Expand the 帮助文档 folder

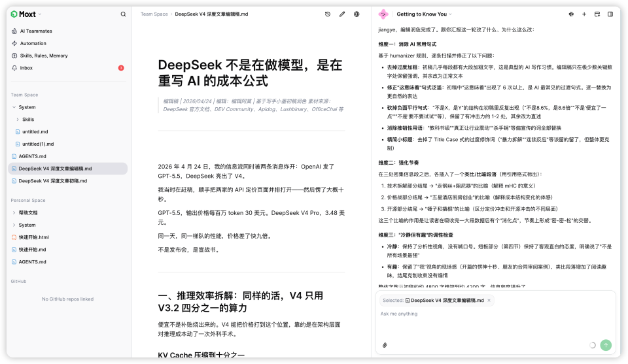pyautogui.click(x=14, y=213)
